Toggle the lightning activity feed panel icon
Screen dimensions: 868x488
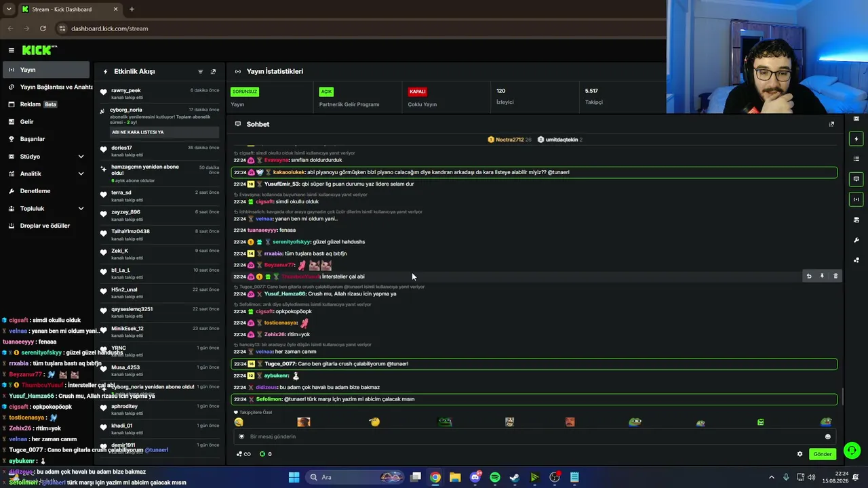coord(856,139)
